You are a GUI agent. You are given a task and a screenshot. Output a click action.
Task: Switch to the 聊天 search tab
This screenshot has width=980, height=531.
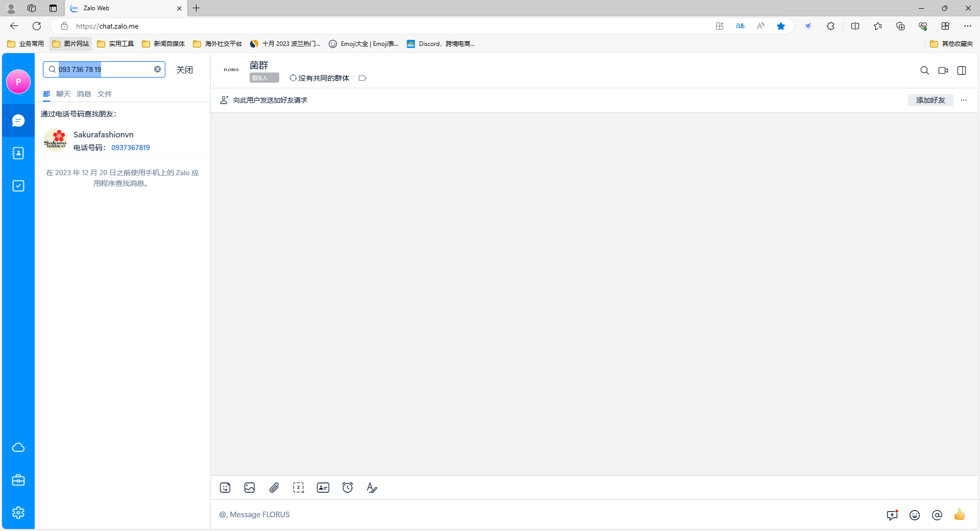[63, 94]
